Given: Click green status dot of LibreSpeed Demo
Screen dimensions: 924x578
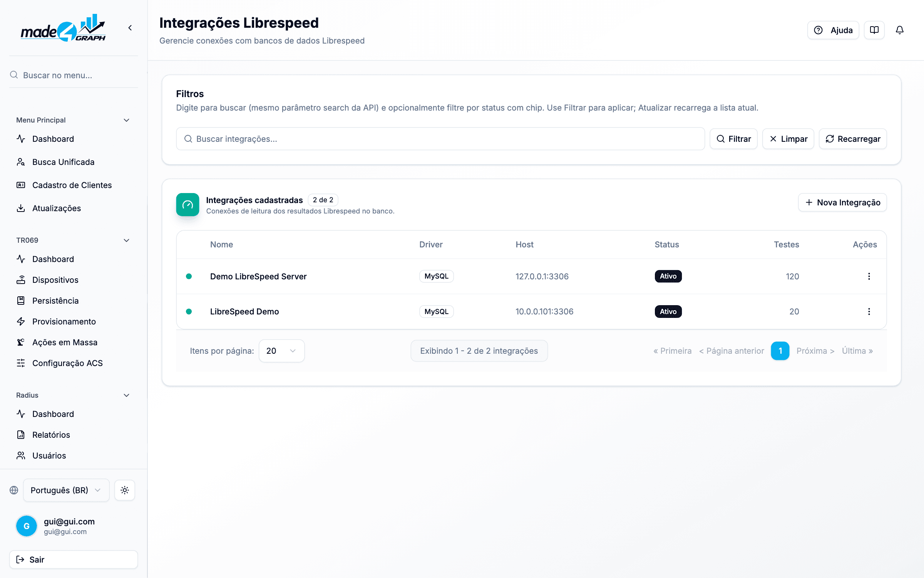Looking at the screenshot, I should click(189, 311).
